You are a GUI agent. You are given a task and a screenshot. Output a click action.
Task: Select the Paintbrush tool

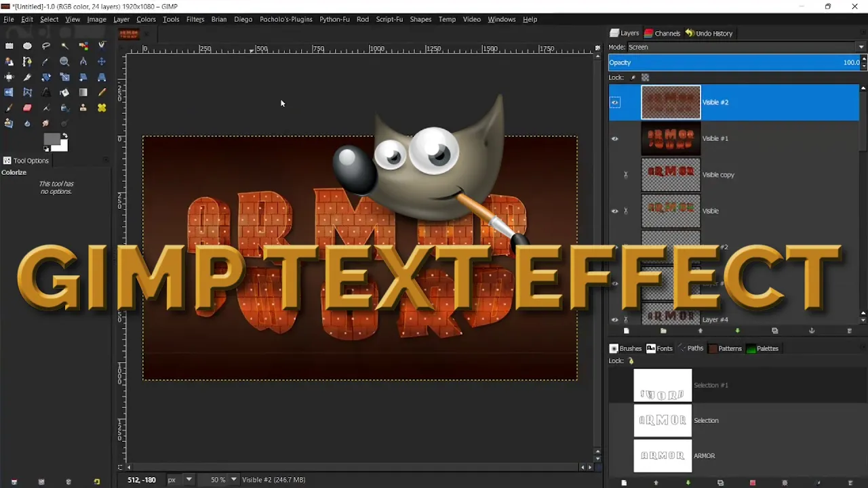pyautogui.click(x=9, y=108)
